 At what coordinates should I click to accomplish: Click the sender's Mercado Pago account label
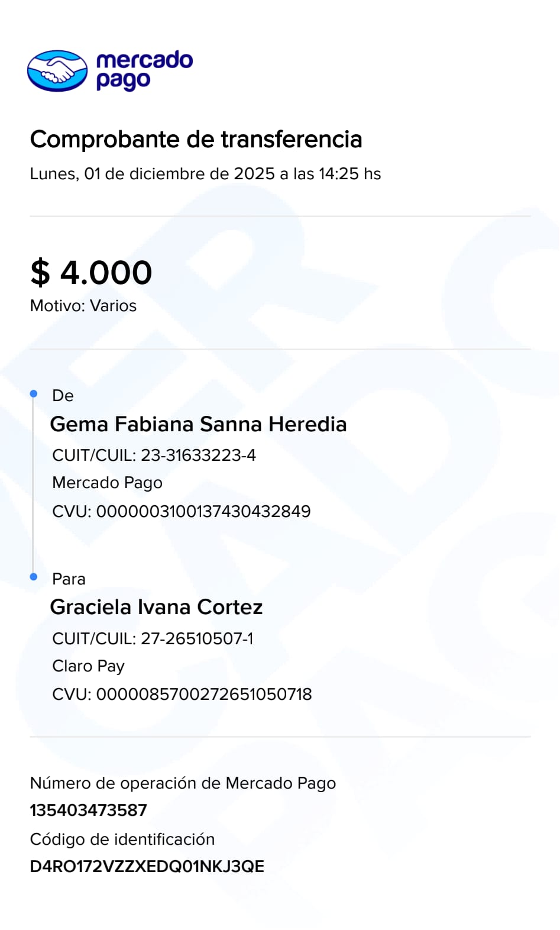(107, 483)
